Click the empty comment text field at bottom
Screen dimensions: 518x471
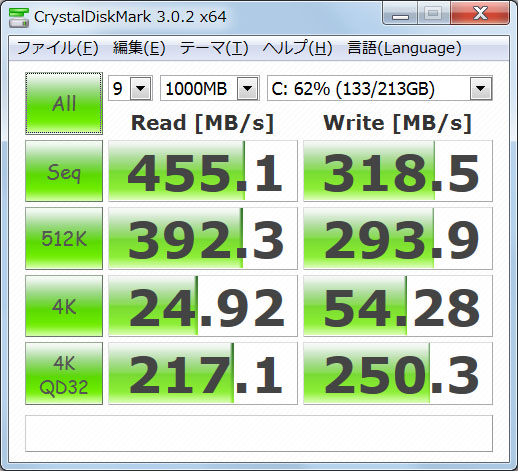click(x=259, y=433)
